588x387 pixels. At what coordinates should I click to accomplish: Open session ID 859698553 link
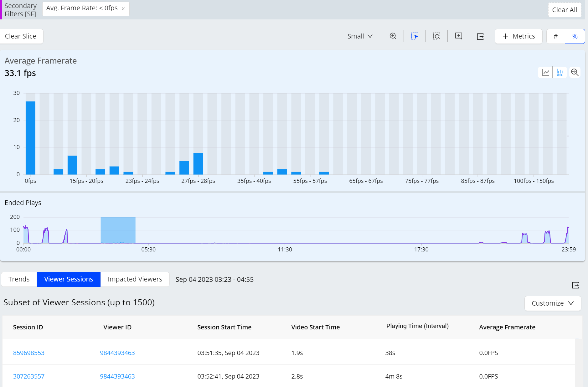click(x=29, y=353)
